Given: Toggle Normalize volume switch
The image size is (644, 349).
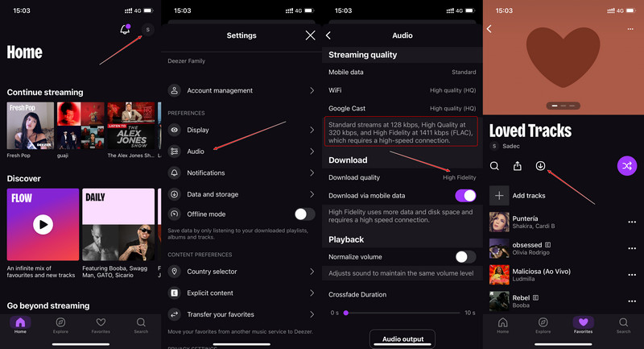Looking at the screenshot, I should click(466, 257).
